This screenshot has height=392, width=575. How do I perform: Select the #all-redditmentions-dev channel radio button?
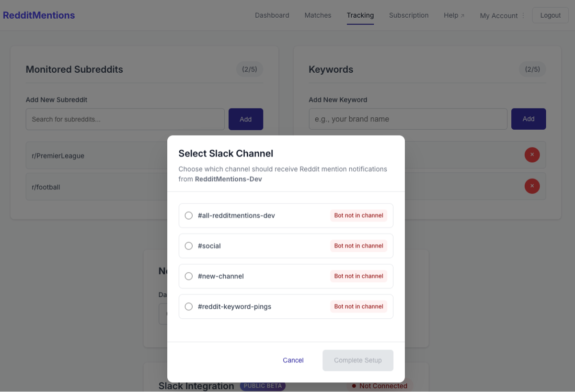pyautogui.click(x=188, y=215)
